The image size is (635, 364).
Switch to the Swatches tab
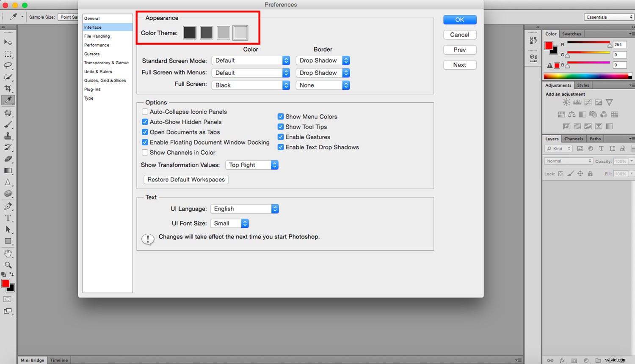571,34
